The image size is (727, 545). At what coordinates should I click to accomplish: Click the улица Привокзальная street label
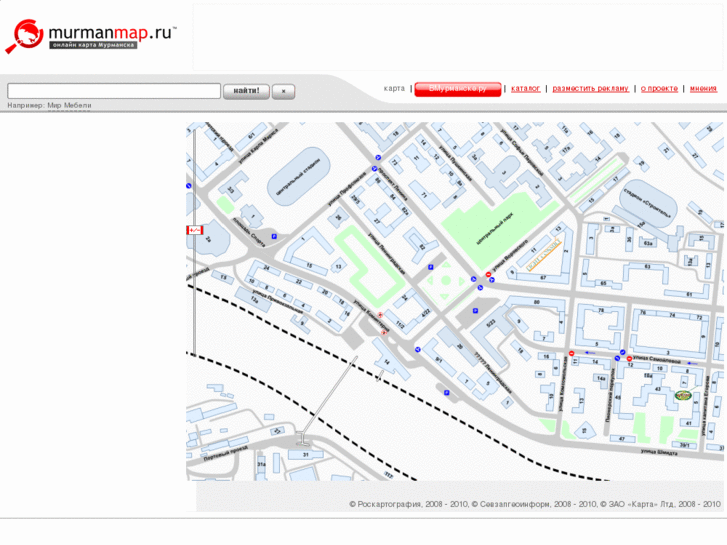pyautogui.click(x=278, y=302)
